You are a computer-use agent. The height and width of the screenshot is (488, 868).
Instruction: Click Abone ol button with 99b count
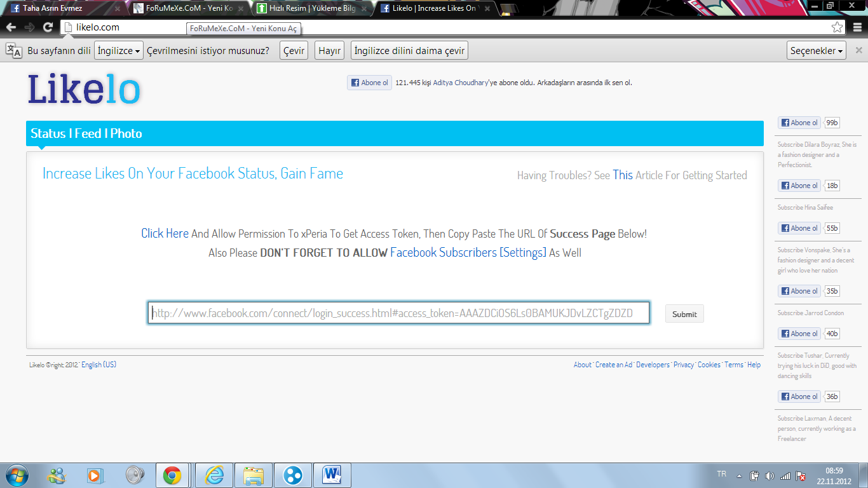click(x=799, y=123)
